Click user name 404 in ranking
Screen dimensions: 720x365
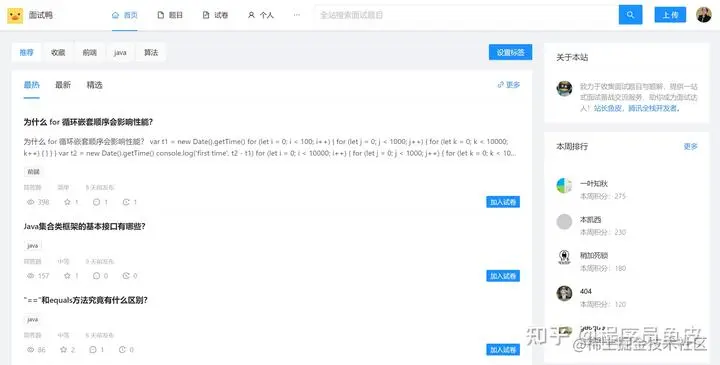tap(586, 291)
